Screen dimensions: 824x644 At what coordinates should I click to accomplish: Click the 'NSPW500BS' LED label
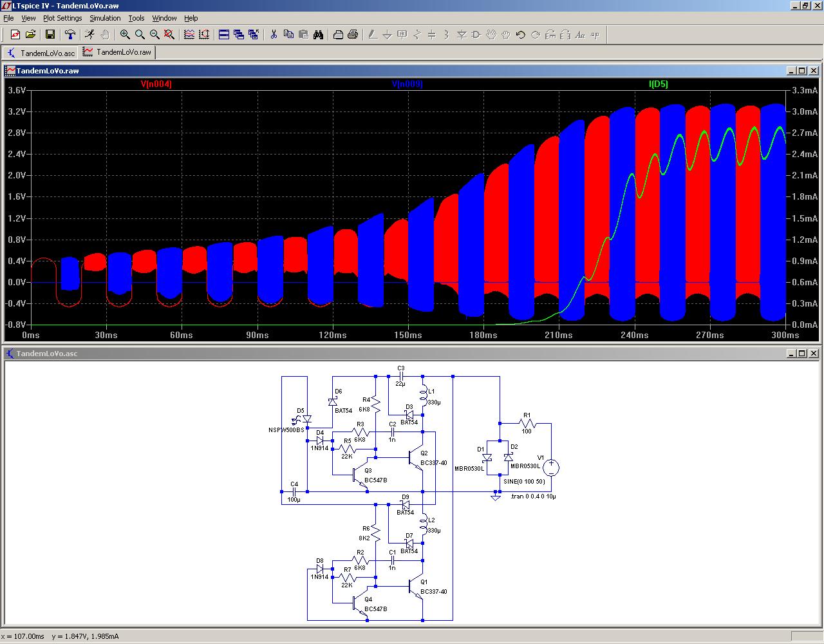pyautogui.click(x=286, y=430)
